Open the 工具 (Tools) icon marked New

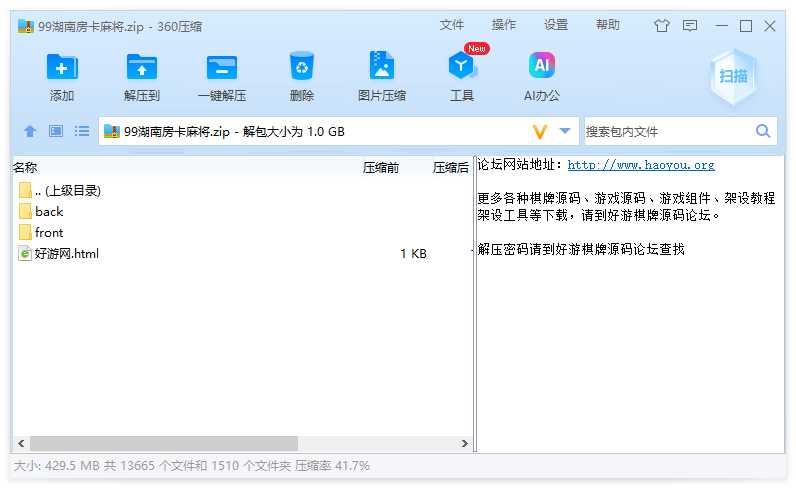point(461,66)
